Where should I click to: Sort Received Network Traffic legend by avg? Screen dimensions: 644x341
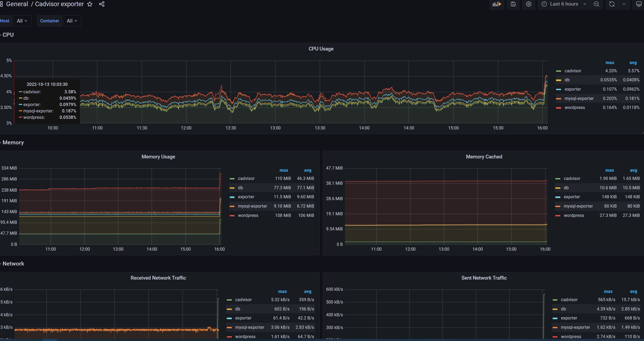tap(308, 292)
